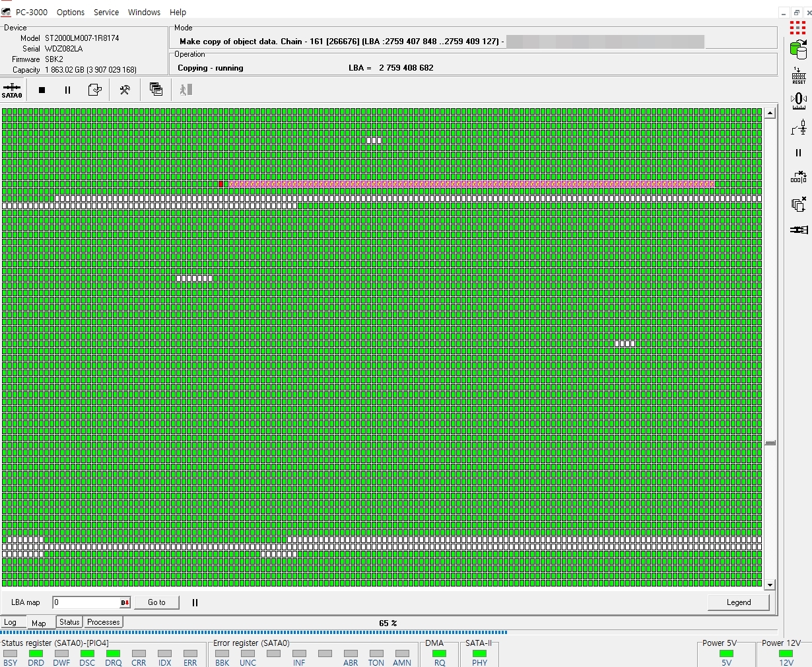
Task: Open the crossed hammer and wrench tools icon
Action: tap(125, 90)
